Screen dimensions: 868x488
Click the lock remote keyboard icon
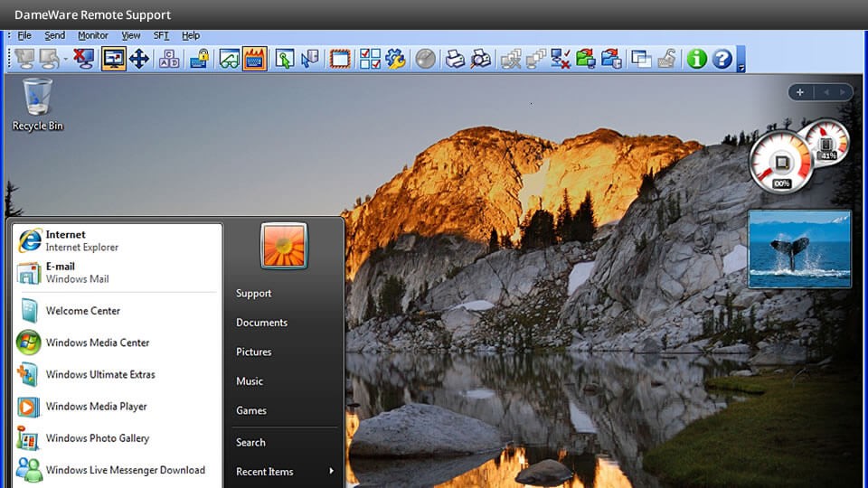199,59
